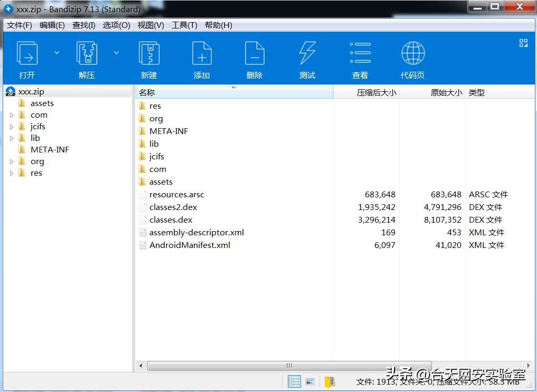The height and width of the screenshot is (392, 537).
Task: Switch to details list view in status bar
Action: tap(294, 381)
